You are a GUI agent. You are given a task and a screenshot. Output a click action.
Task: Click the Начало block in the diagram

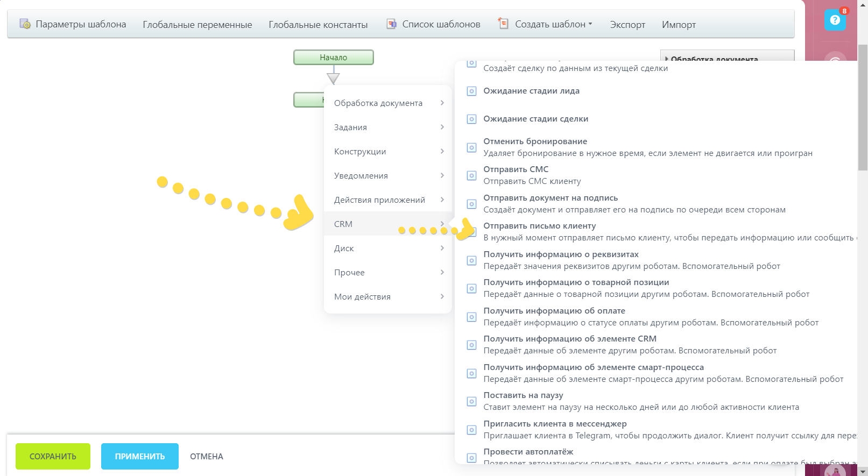333,58
